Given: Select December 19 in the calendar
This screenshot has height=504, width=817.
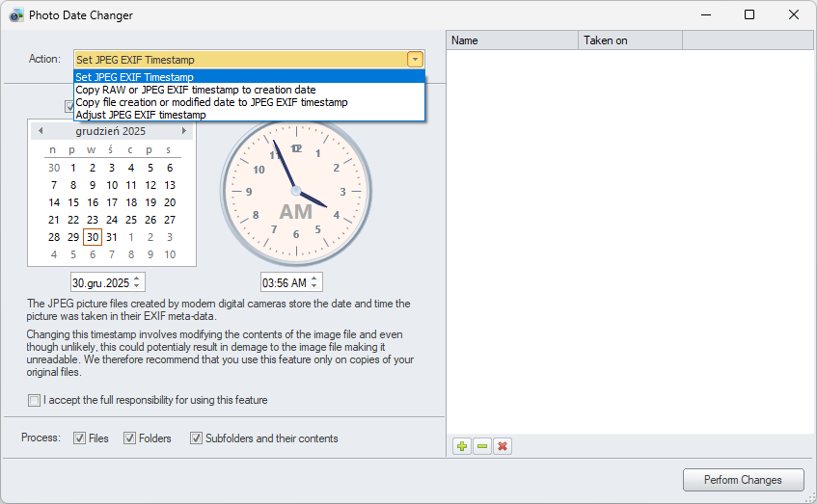Looking at the screenshot, I should 150,202.
